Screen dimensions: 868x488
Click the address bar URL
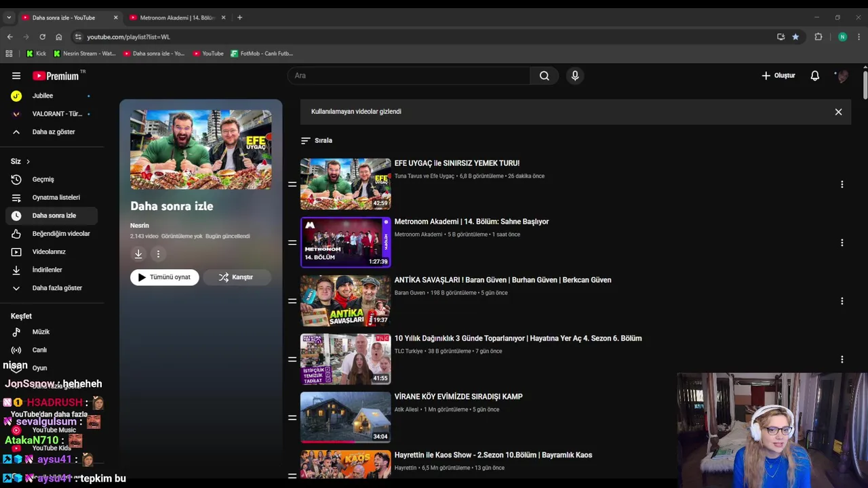pos(128,37)
